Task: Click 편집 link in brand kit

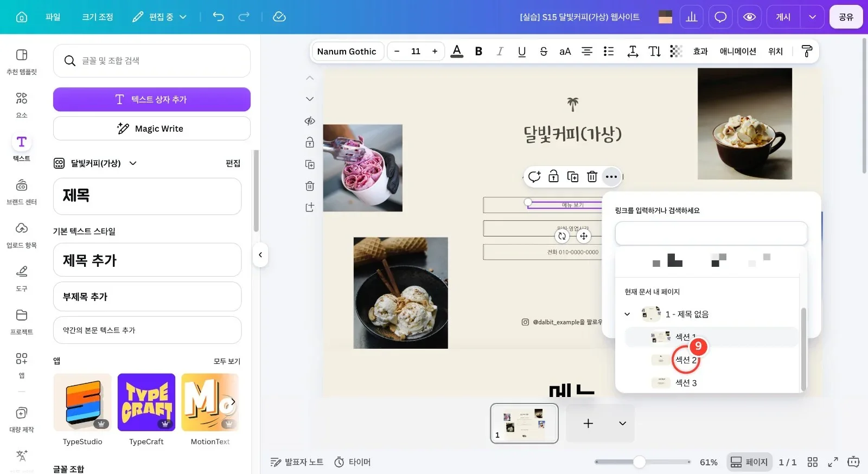Action: 233,163
